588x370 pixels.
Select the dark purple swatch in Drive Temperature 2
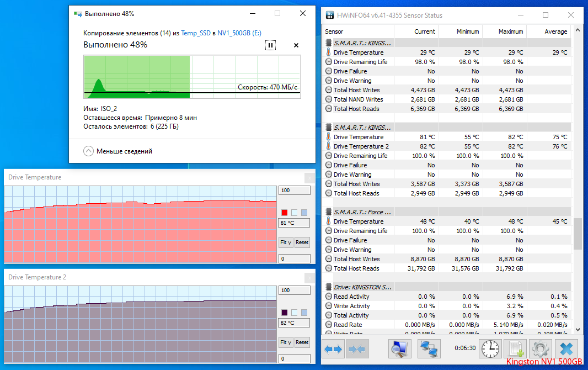[284, 313]
